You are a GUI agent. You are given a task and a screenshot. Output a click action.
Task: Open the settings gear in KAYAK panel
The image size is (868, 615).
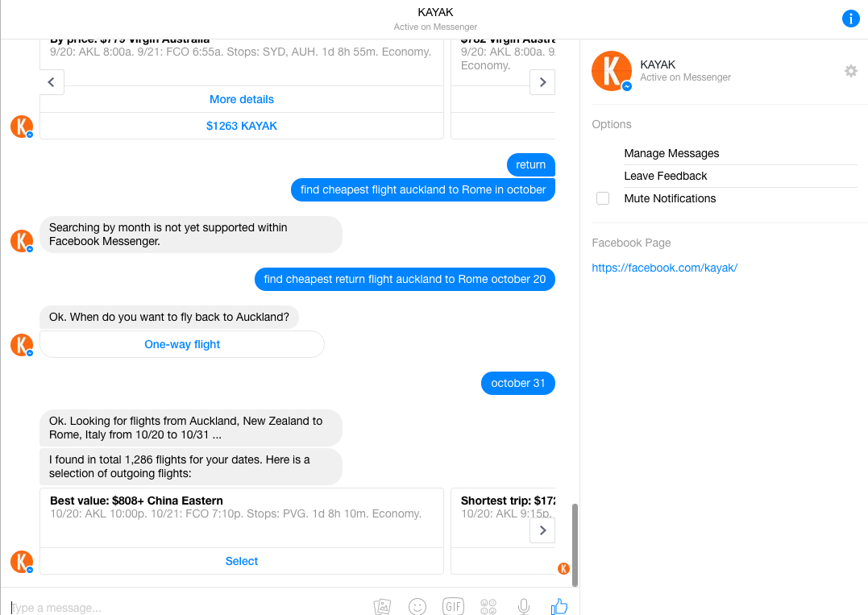coord(851,71)
